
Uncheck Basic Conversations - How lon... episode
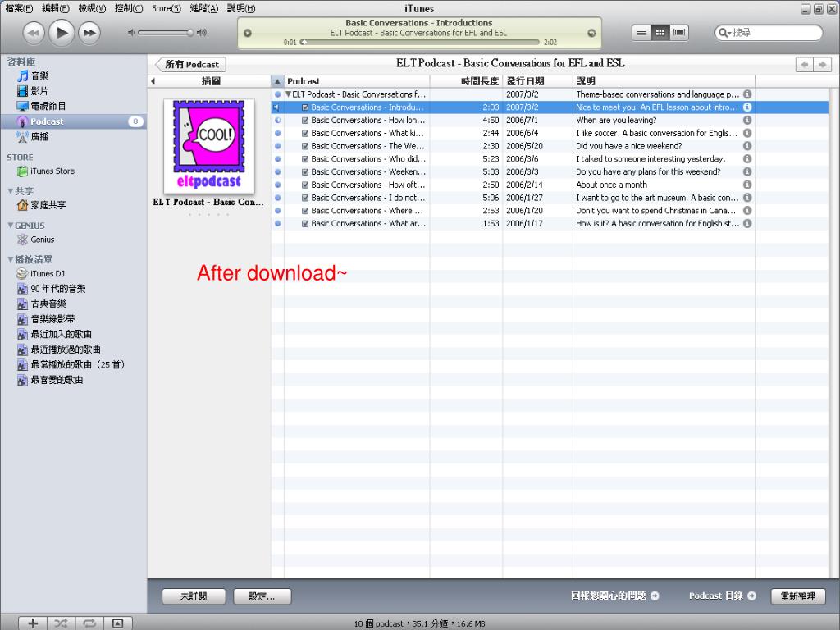(305, 120)
